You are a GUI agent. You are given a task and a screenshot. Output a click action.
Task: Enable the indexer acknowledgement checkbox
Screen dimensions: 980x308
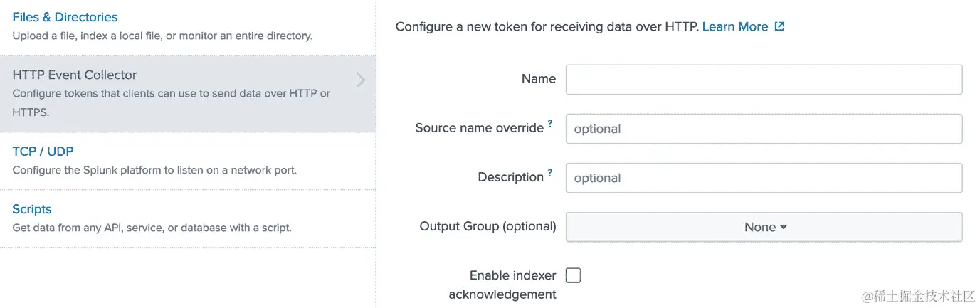click(573, 275)
